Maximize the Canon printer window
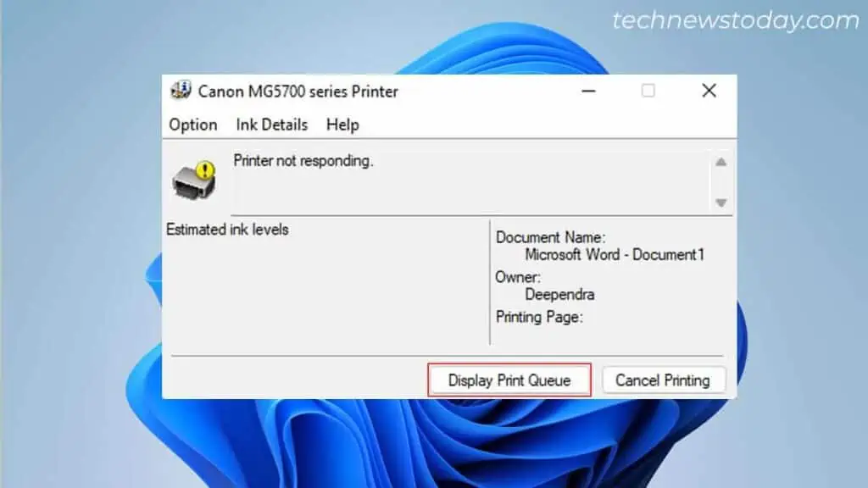Screen dimensions: 868x488 [648, 91]
